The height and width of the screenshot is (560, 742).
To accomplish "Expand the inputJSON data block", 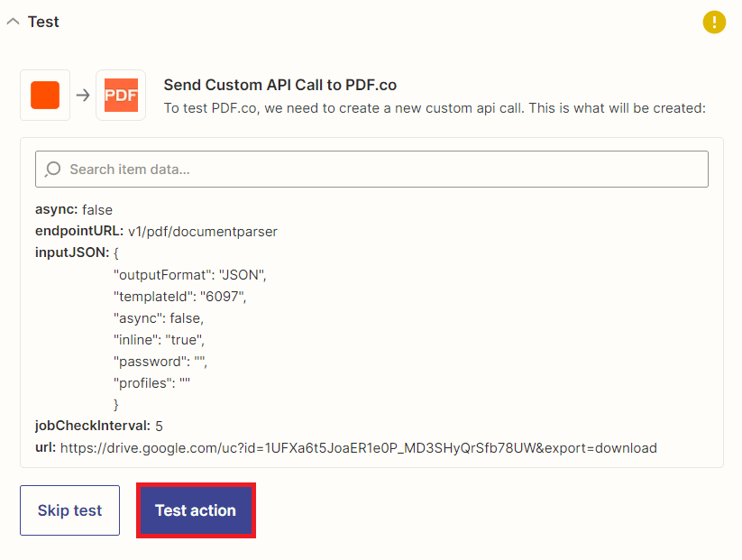I will pos(62,252).
